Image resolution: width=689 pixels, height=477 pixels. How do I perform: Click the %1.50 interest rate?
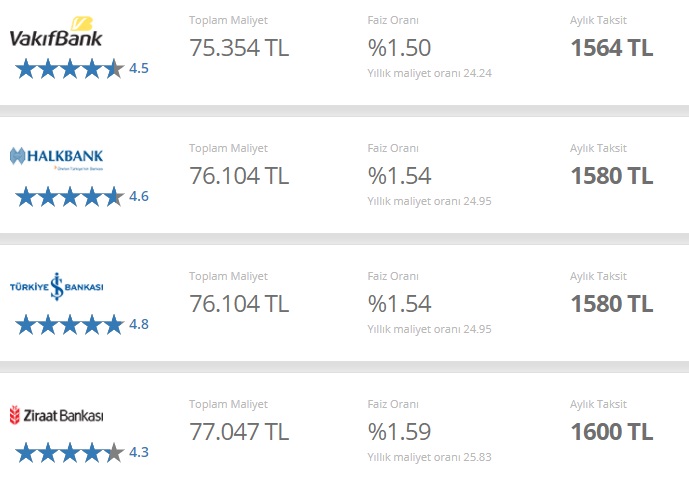399,48
